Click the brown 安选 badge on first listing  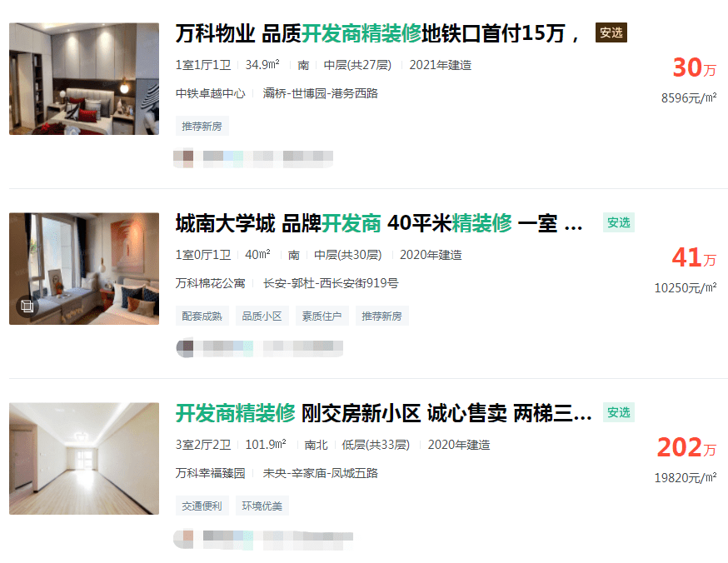[x=611, y=32]
